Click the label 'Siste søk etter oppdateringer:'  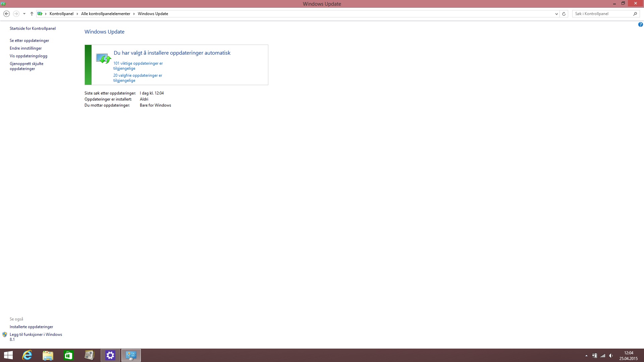(x=110, y=93)
